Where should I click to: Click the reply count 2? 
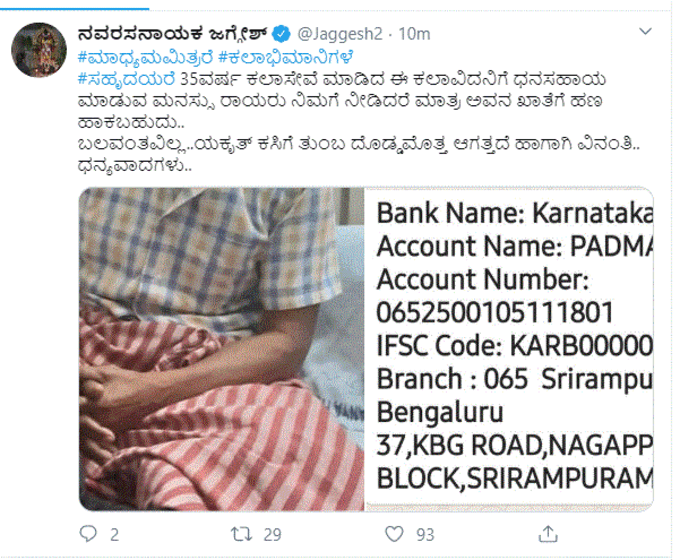(x=114, y=535)
